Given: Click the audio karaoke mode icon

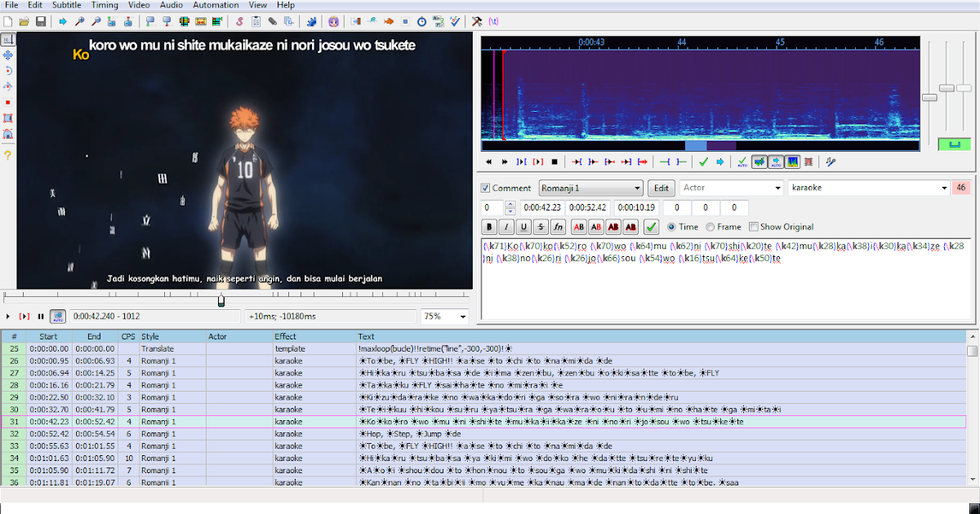Looking at the screenshot, I should click(x=831, y=162).
